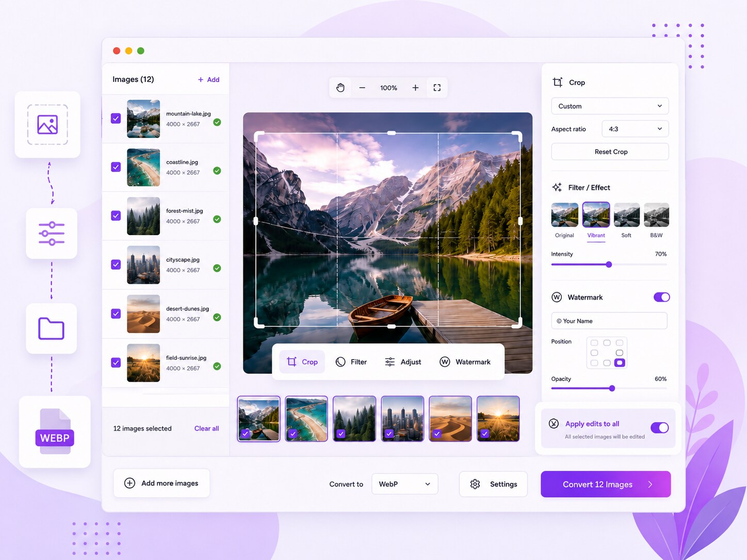Click the Add more images button
The width and height of the screenshot is (747, 560).
click(x=161, y=483)
